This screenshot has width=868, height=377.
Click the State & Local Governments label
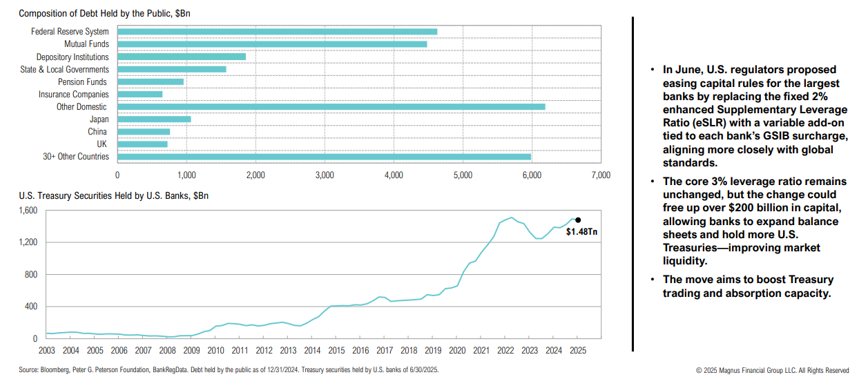64,69
